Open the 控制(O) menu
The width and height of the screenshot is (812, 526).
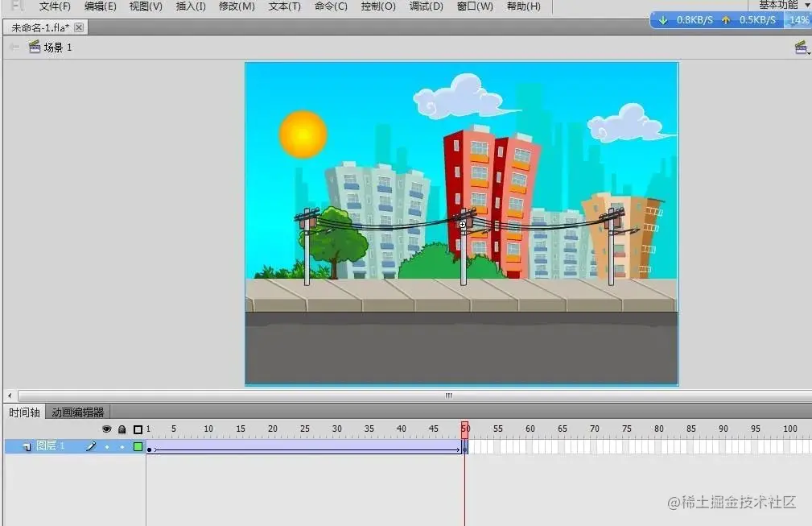click(x=378, y=6)
